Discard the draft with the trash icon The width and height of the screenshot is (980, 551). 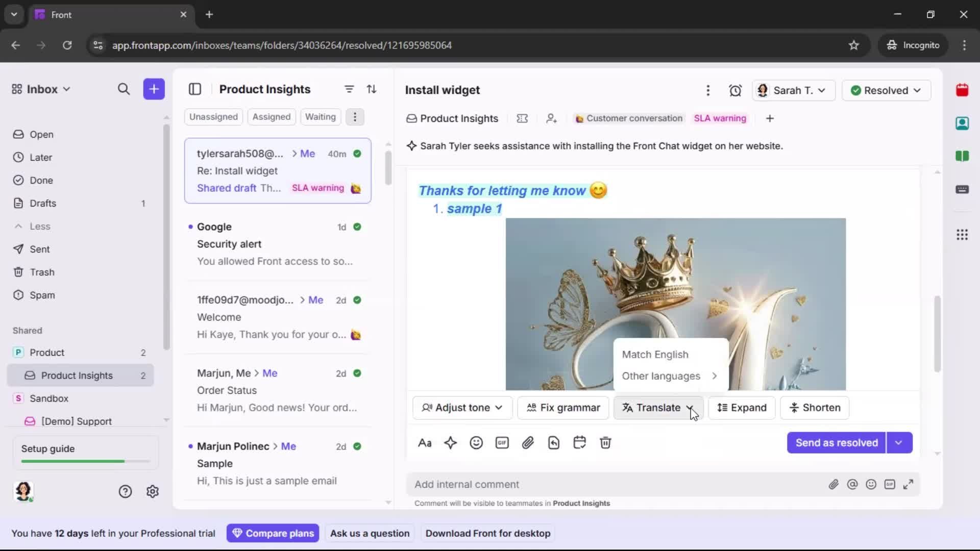(x=605, y=443)
